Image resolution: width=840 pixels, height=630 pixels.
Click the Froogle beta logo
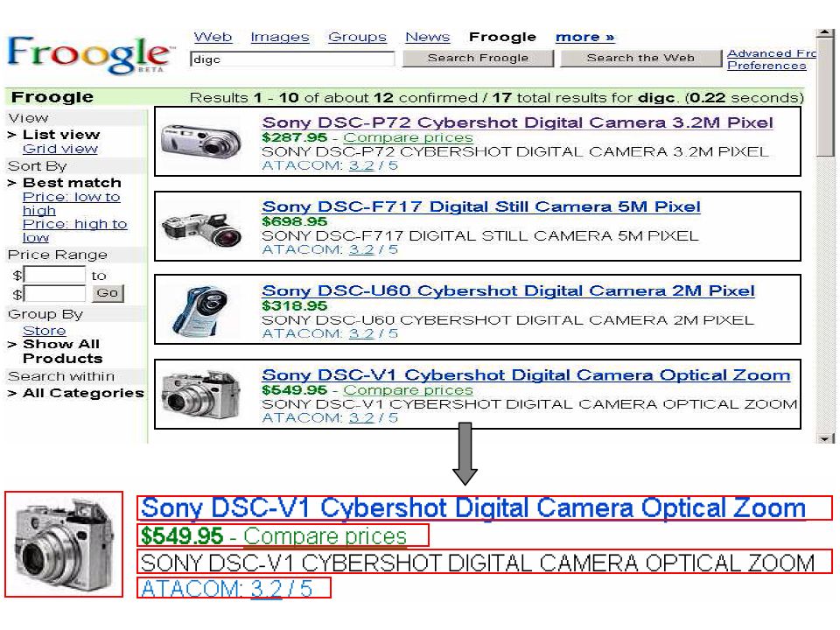pyautogui.click(x=89, y=54)
